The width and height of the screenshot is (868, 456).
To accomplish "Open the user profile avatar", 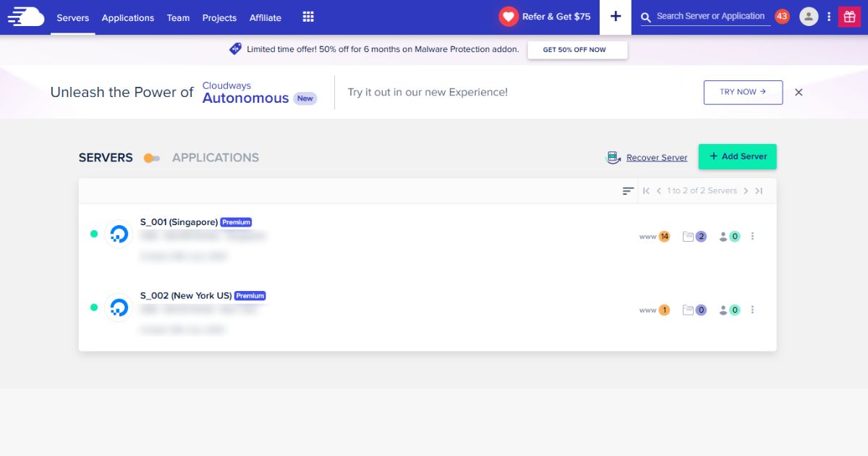I will point(809,17).
